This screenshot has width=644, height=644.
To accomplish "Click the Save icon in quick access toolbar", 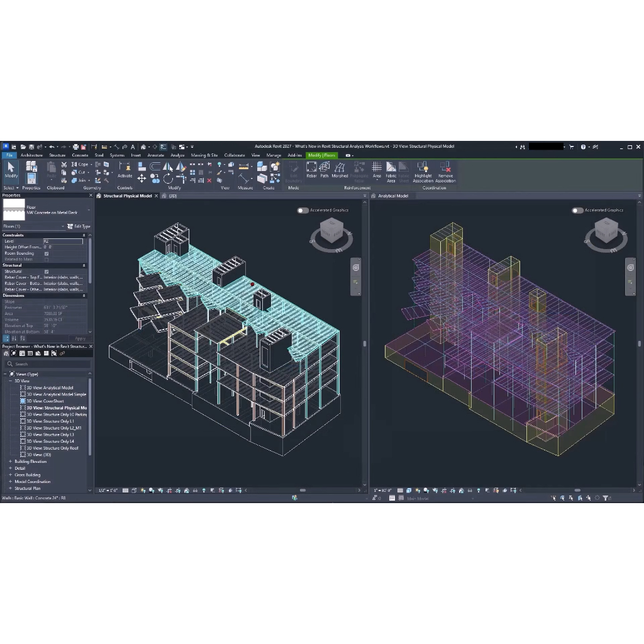I will pos(31,147).
